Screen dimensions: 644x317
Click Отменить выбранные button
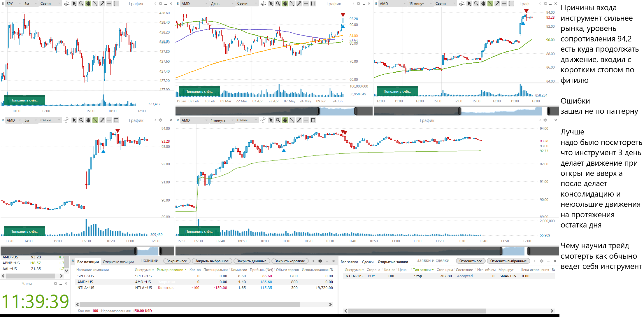pos(508,261)
